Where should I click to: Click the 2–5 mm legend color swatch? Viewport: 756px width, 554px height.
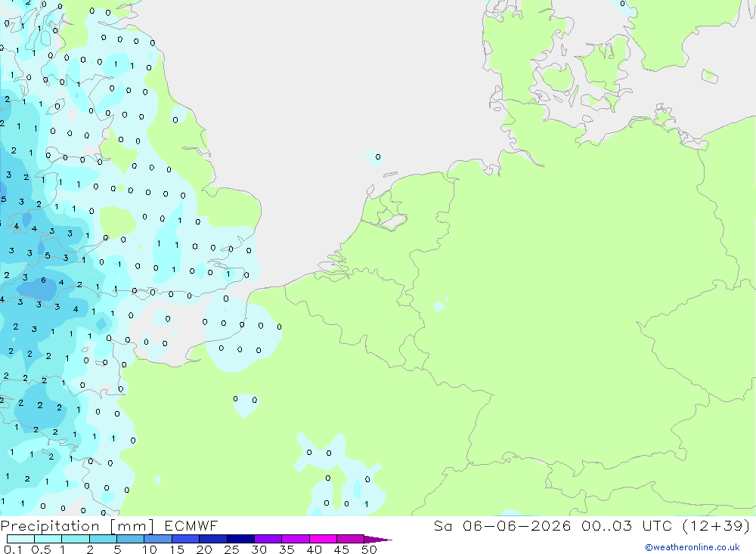[x=103, y=539]
